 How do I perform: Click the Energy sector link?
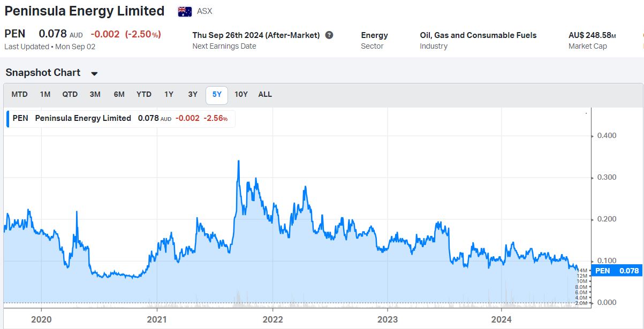point(374,35)
